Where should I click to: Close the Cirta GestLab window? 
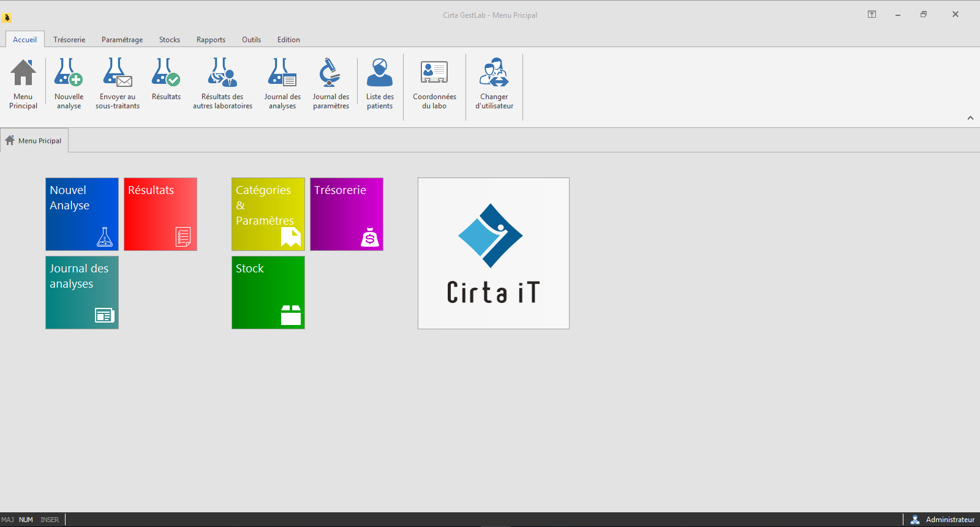tap(955, 14)
